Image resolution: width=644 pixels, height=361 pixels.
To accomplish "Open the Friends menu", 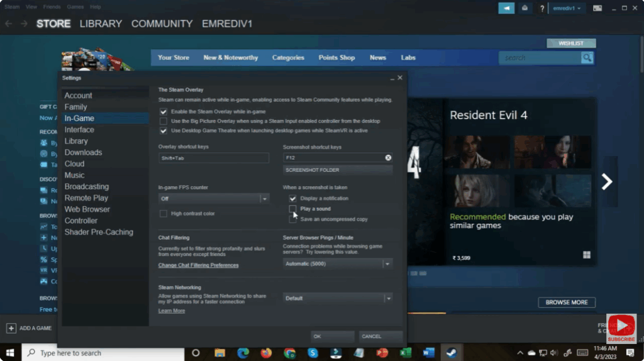I will (52, 6).
